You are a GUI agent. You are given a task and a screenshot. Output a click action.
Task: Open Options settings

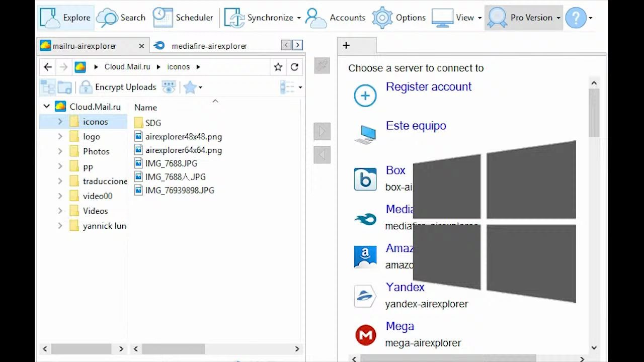(399, 18)
